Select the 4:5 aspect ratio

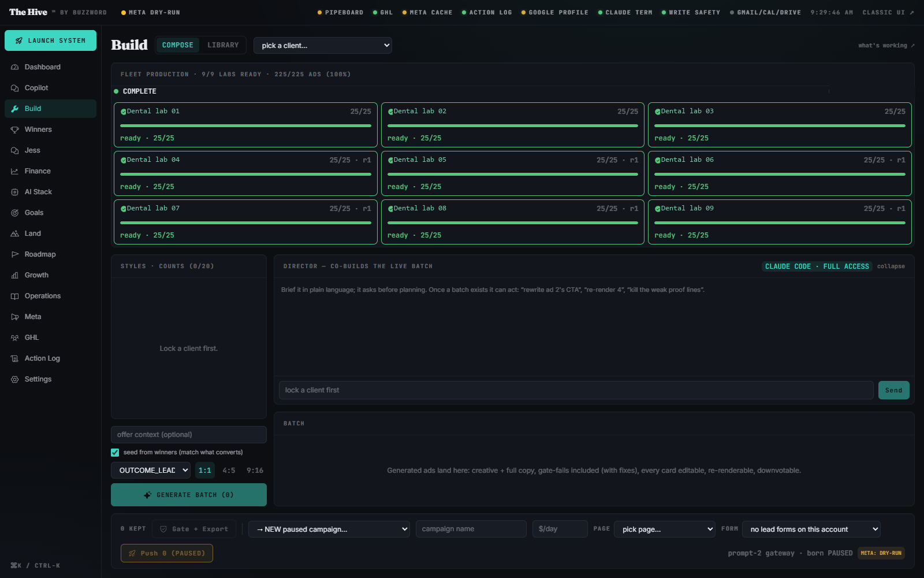tap(229, 470)
